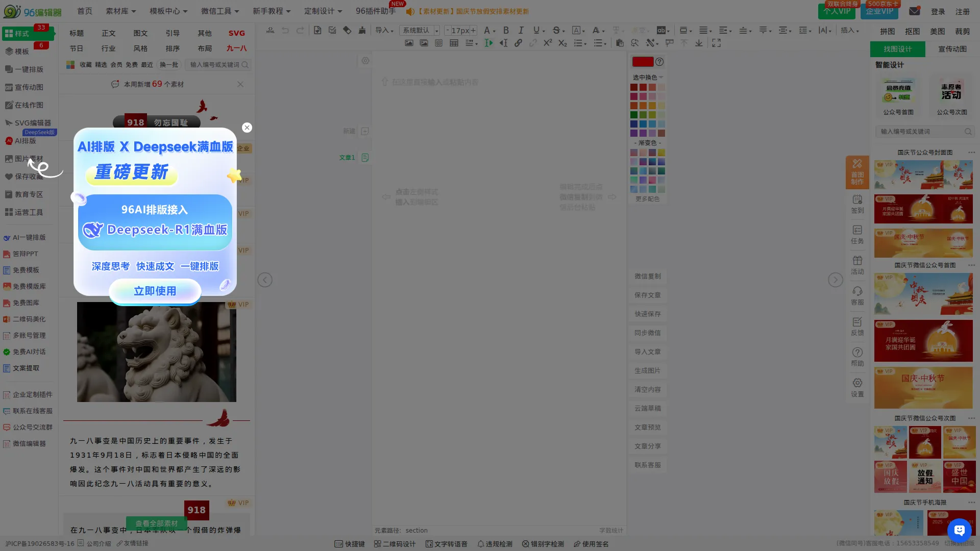Click 清空内容 button
Screen dimensions: 980x551
tap(648, 389)
